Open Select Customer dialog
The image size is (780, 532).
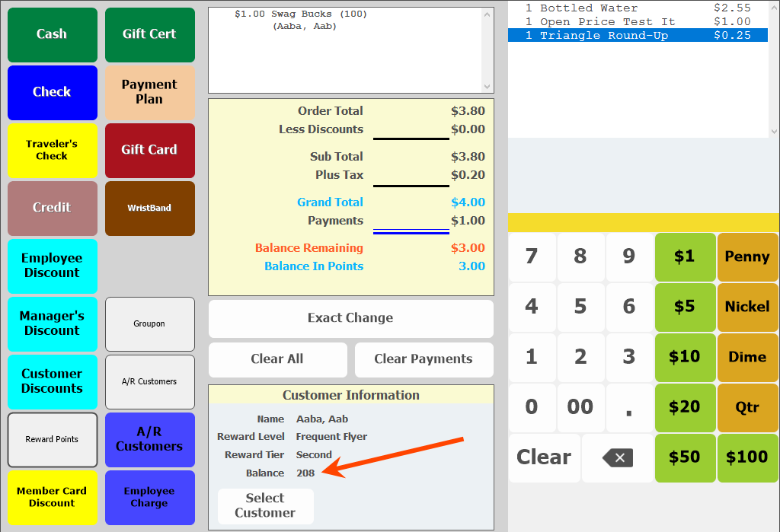[265, 505]
